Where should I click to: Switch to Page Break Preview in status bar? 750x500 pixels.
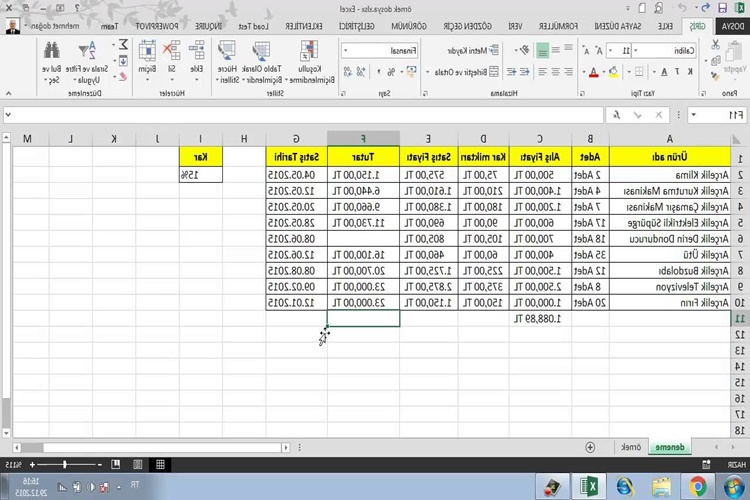click(x=115, y=465)
